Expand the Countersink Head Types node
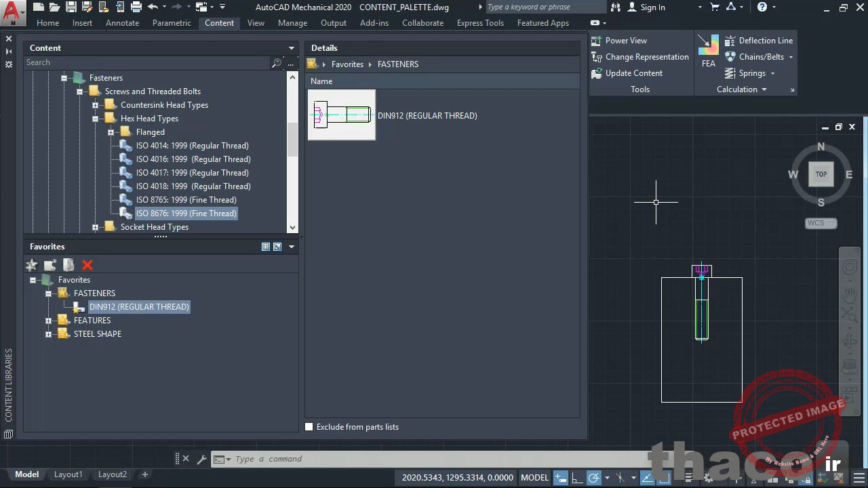 96,105
